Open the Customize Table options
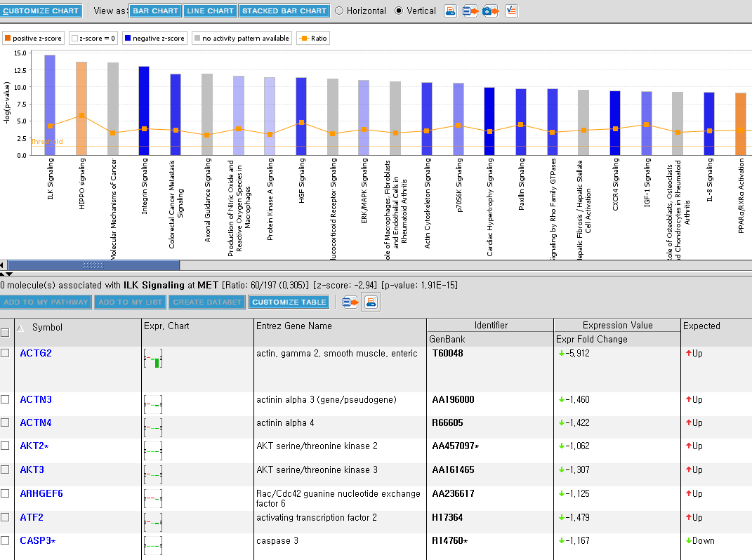The height and width of the screenshot is (560, 752). point(289,302)
